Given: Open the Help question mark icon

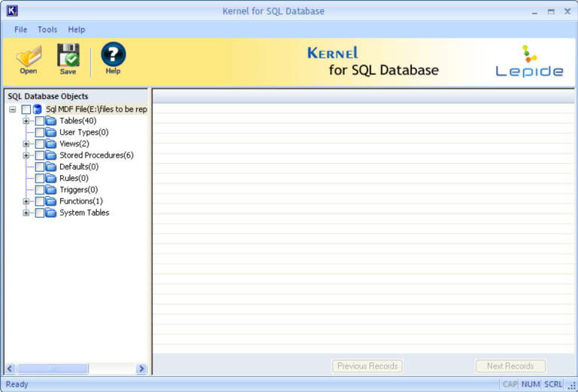Looking at the screenshot, I should point(113,59).
